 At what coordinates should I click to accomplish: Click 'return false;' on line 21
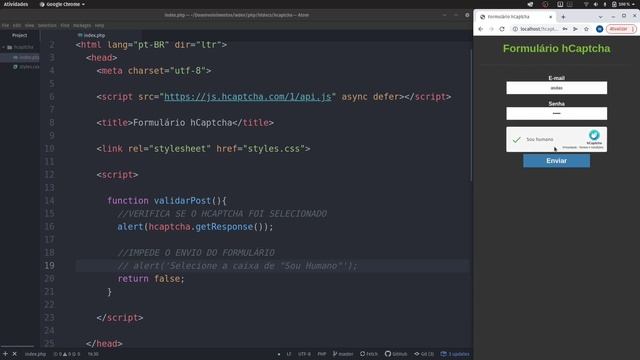[151, 279]
